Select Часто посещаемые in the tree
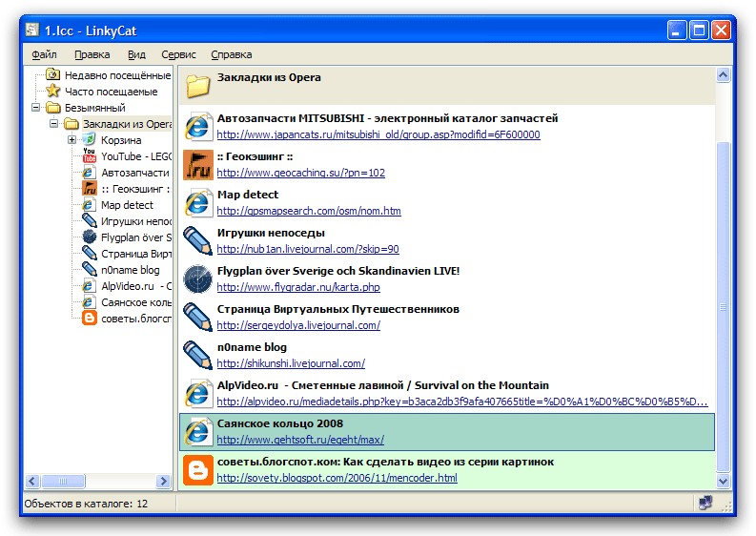Viewport: 756px width, 536px height. [x=112, y=92]
